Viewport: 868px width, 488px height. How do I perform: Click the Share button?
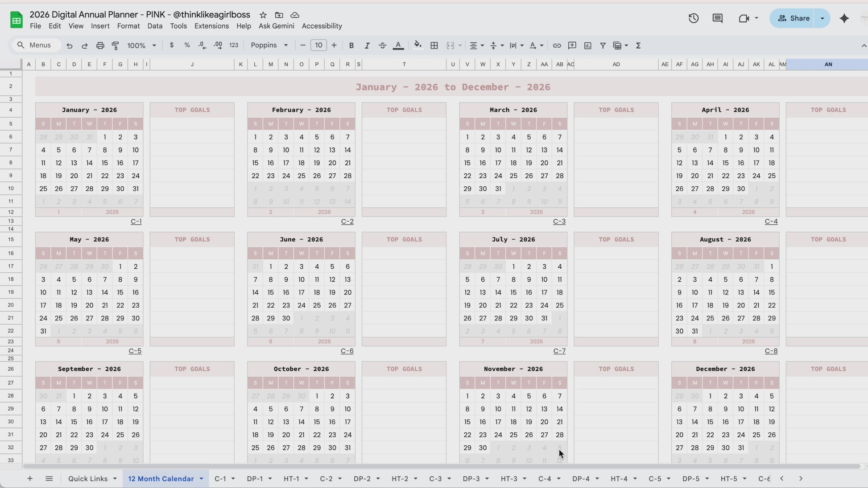tap(794, 18)
